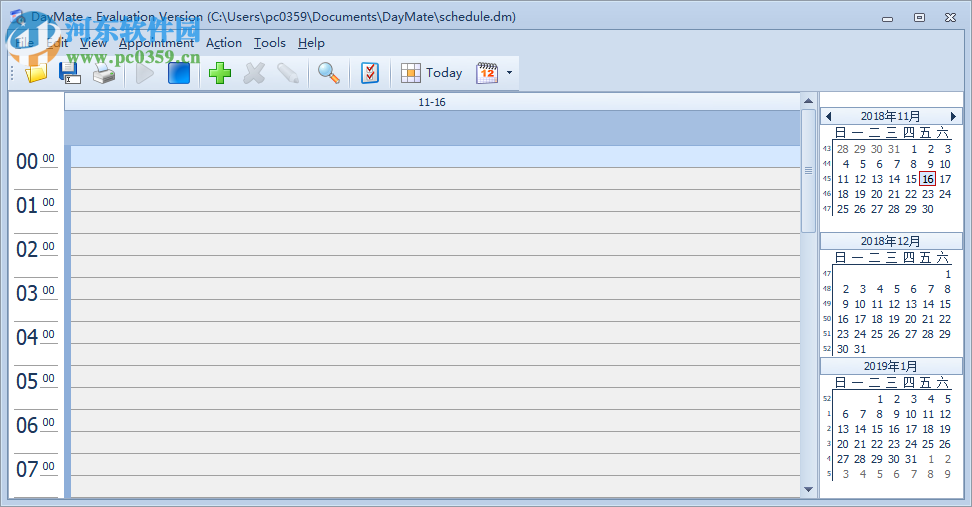Select December 31 in the calendar
This screenshot has width=972, height=507.
click(x=860, y=349)
